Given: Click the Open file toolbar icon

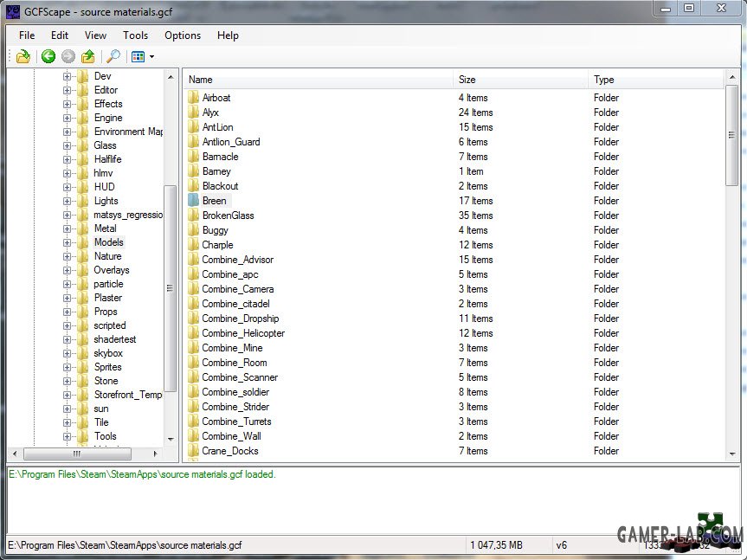Looking at the screenshot, I should click(x=23, y=56).
